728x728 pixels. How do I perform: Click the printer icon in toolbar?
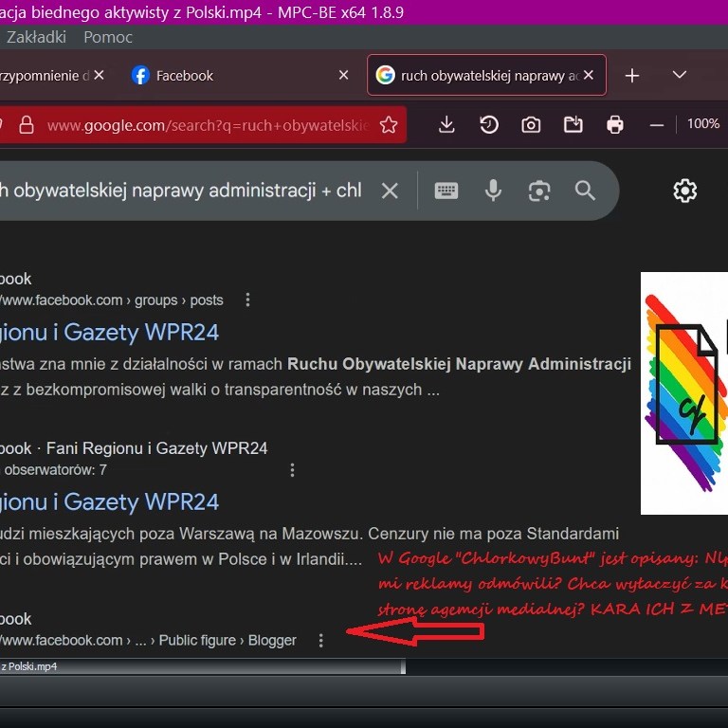click(x=615, y=124)
